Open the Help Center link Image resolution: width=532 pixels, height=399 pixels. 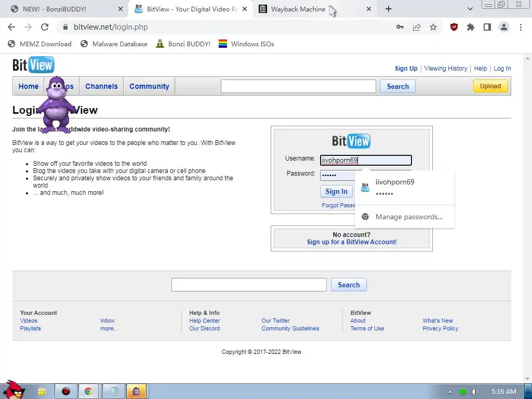[205, 321]
